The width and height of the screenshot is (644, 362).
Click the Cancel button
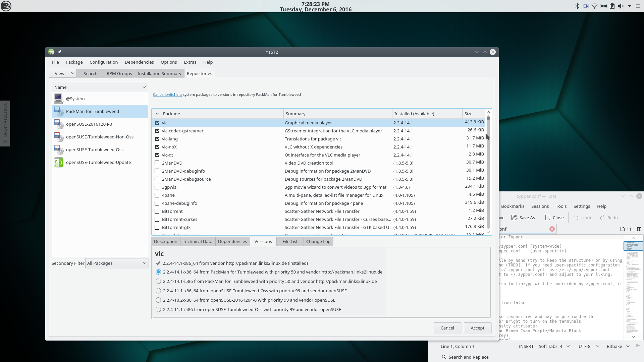click(447, 328)
